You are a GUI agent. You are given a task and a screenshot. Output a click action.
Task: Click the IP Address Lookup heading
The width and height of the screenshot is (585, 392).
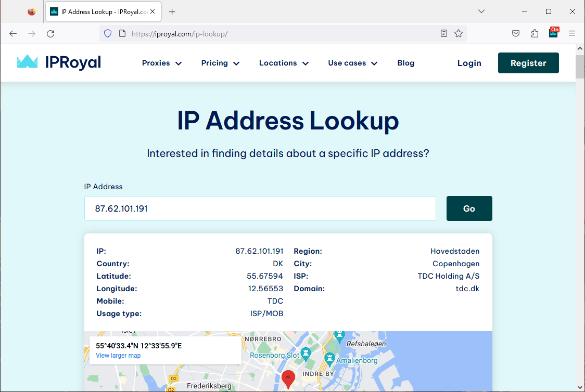pyautogui.click(x=288, y=121)
